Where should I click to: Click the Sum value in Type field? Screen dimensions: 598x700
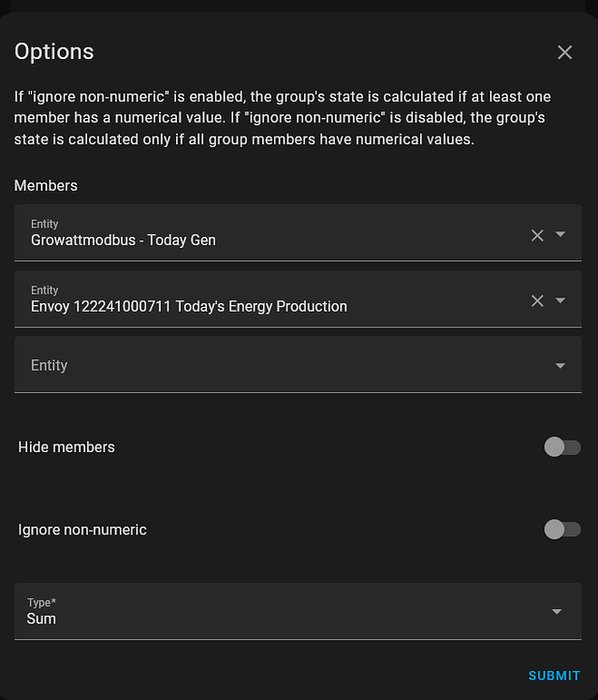[41, 619]
